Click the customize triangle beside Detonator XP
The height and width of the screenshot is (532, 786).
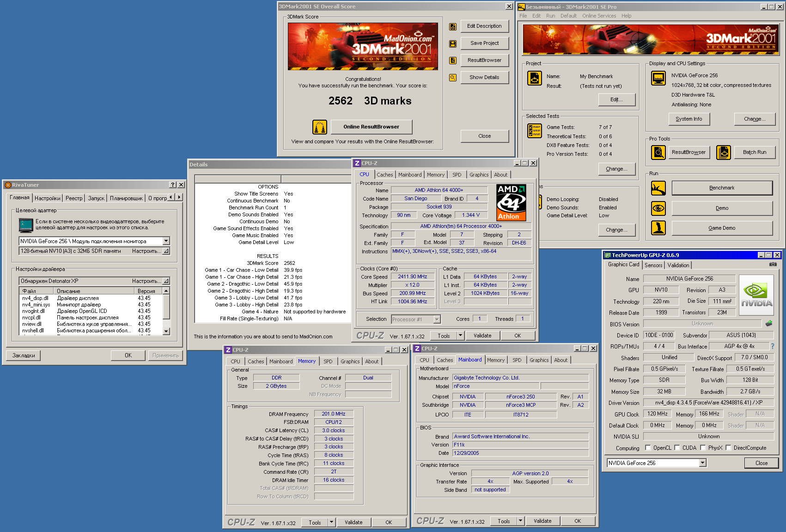coord(166,281)
